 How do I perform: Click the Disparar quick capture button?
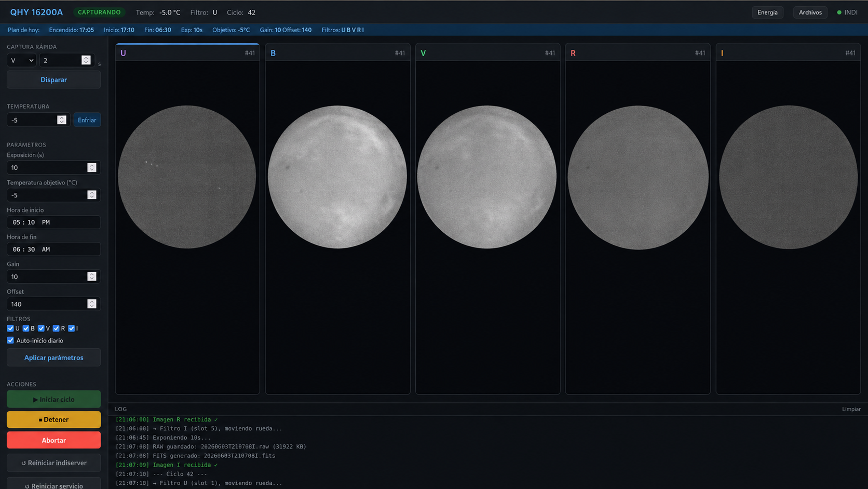pyautogui.click(x=53, y=80)
